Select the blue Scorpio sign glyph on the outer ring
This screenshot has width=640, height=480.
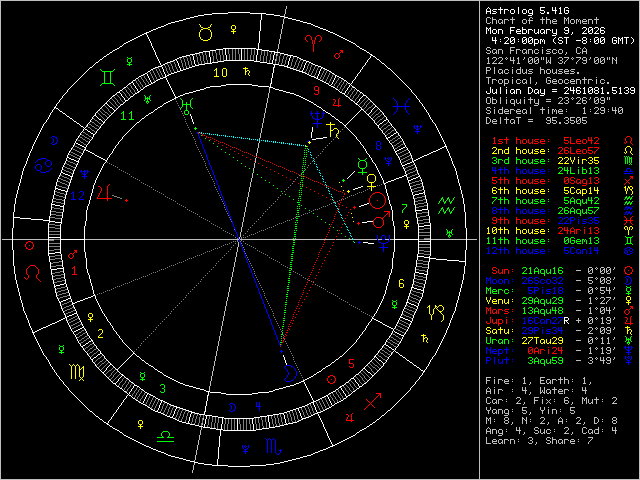pyautogui.click(x=273, y=447)
